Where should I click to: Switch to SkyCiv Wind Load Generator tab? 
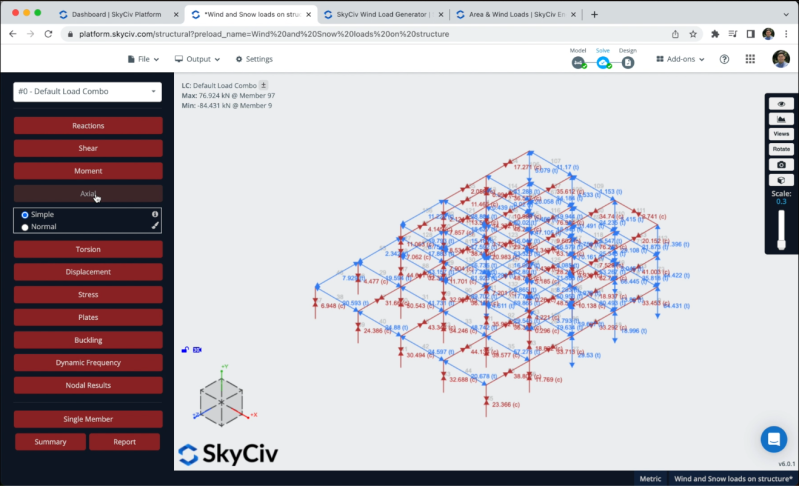381,14
